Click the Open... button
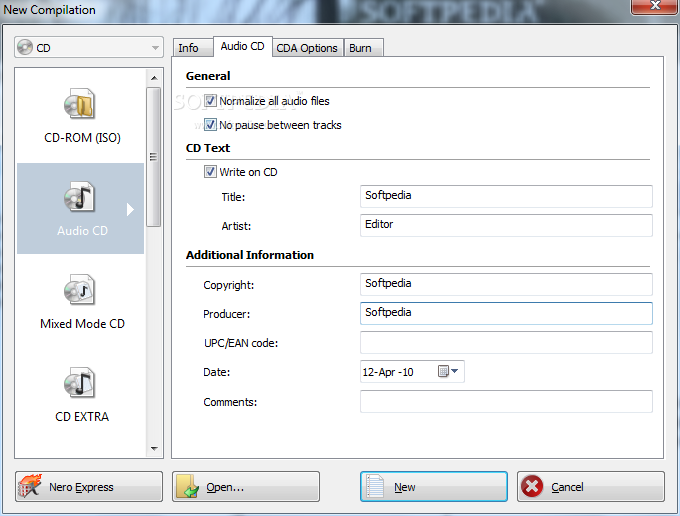Viewport: 680px width, 516px height. click(x=246, y=487)
